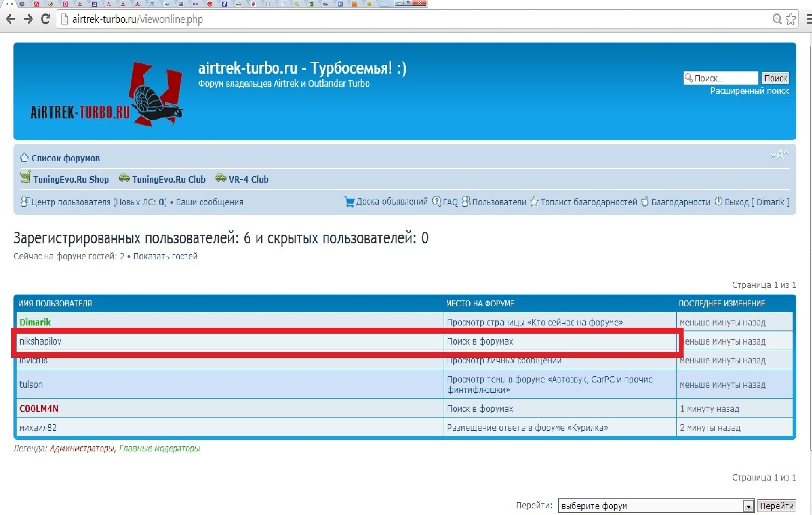Click the font size change icon
The width and height of the screenshot is (812, 515).
pos(779,155)
